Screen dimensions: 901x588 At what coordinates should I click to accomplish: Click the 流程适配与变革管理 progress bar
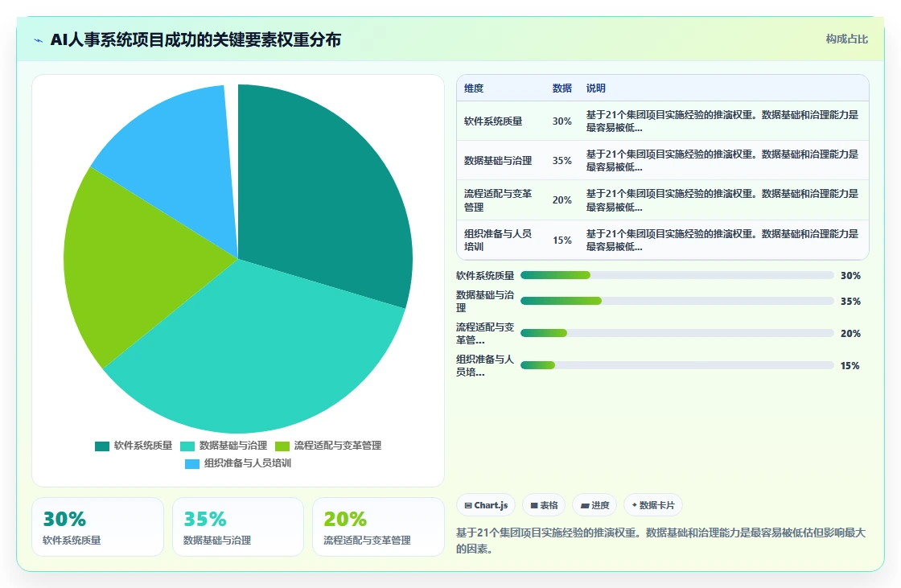[677, 333]
